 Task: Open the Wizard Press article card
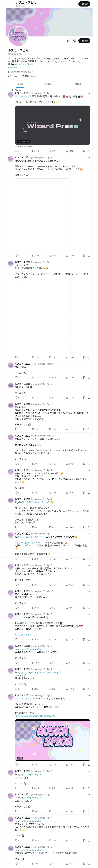point(52,125)
